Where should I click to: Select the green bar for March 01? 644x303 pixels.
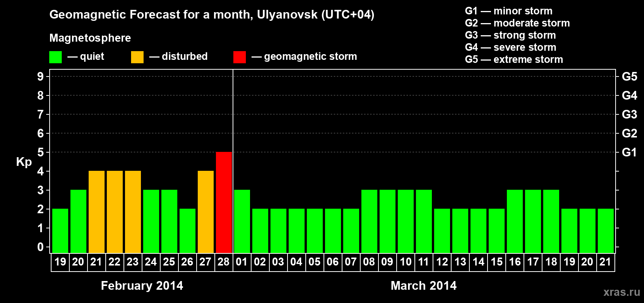coord(242,221)
